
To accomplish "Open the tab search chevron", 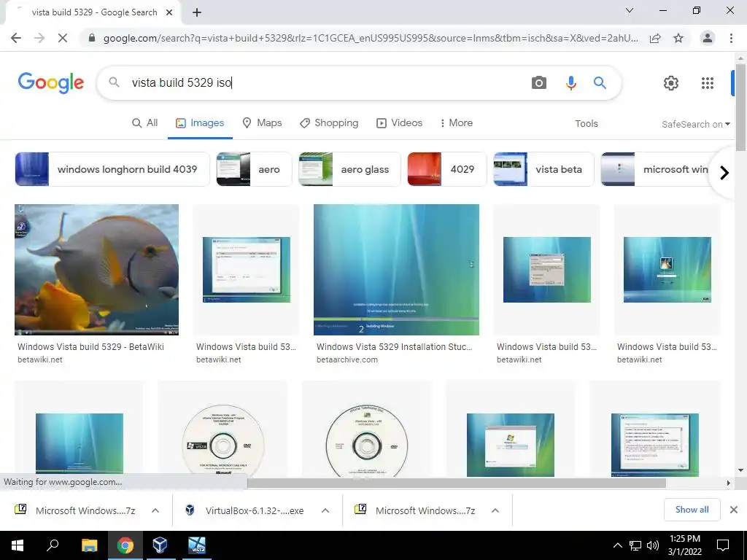I will click(x=630, y=10).
